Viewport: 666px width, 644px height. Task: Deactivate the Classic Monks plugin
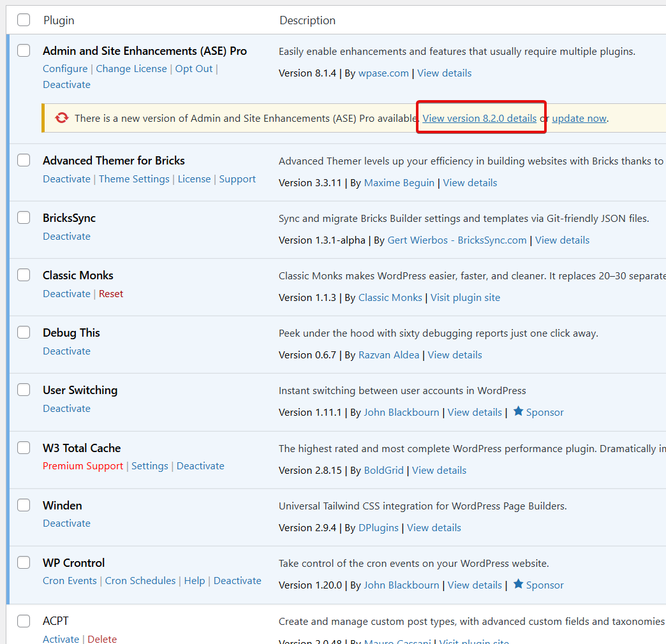(66, 294)
